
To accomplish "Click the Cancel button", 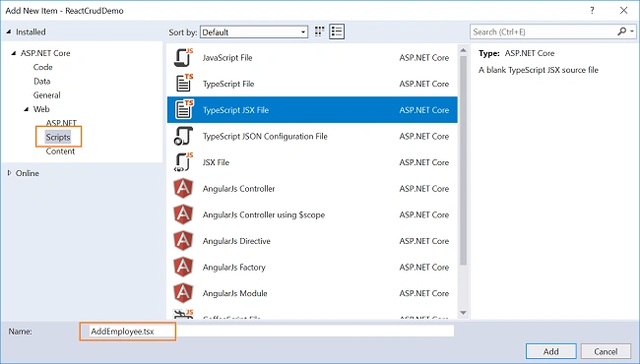I will (606, 351).
